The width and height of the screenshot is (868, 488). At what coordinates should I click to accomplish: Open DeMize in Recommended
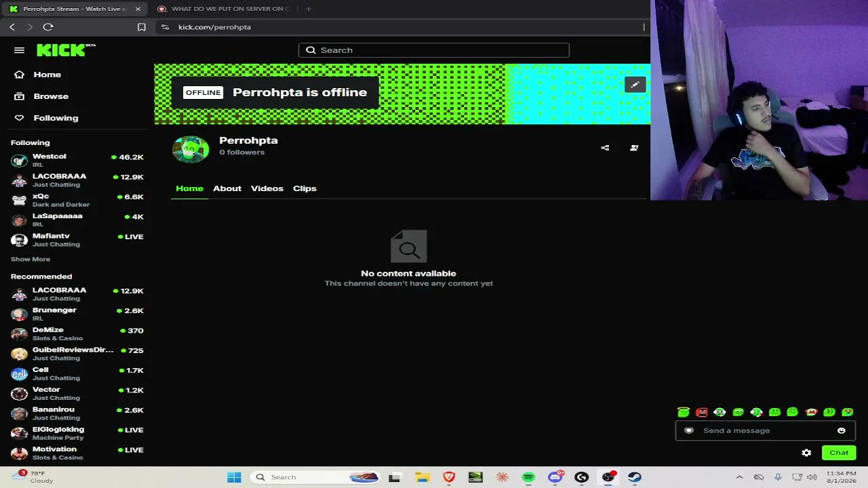tap(77, 333)
